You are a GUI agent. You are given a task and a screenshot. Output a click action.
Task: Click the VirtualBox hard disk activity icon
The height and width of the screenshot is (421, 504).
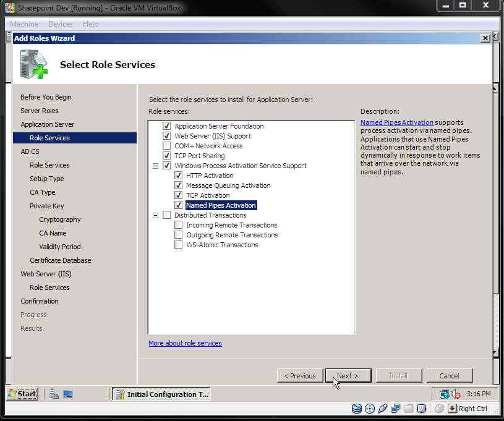356,409
